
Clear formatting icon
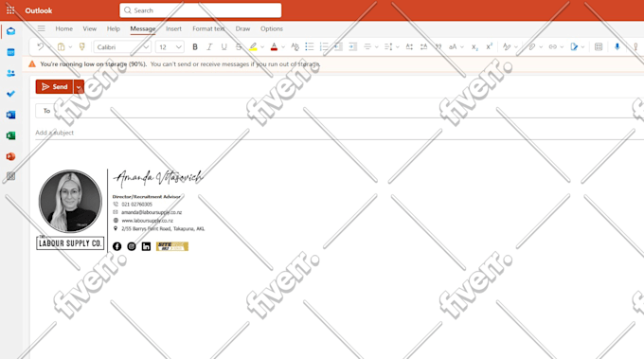pyautogui.click(x=295, y=46)
